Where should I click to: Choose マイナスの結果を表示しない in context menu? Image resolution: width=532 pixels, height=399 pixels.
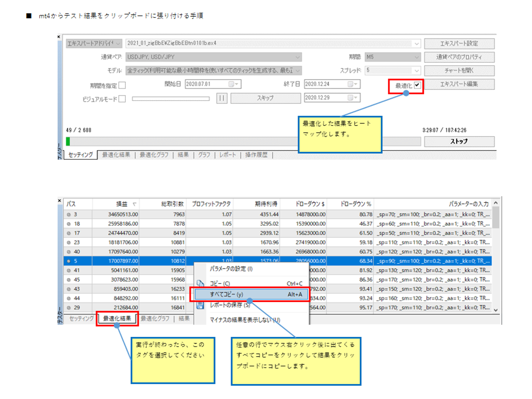252,320
